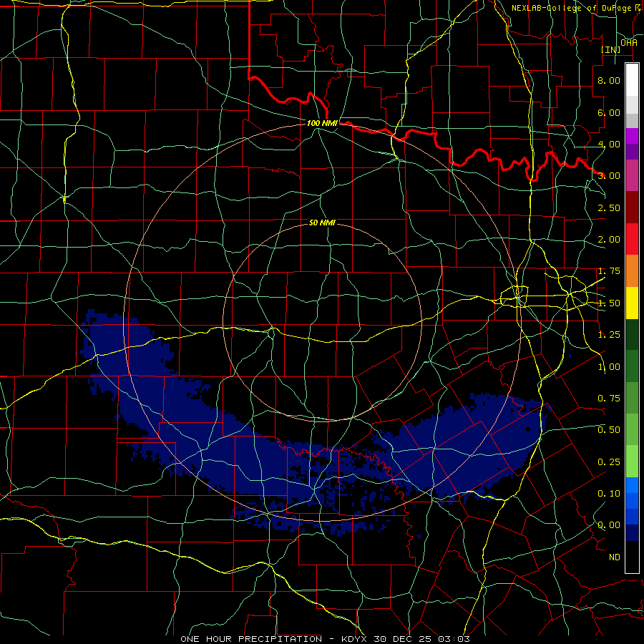Pick the black ND swatch in color scale
The height and width of the screenshot is (644, 644).
(632, 557)
